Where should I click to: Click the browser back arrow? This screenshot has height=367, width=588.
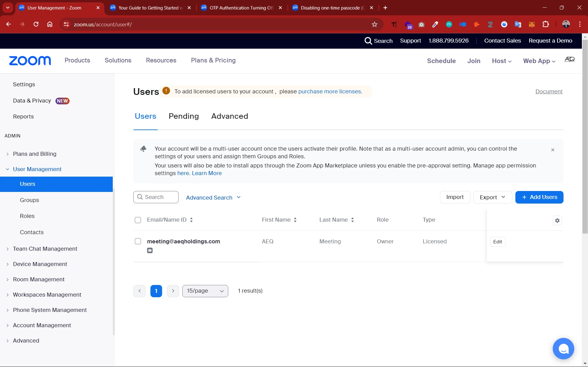point(9,24)
